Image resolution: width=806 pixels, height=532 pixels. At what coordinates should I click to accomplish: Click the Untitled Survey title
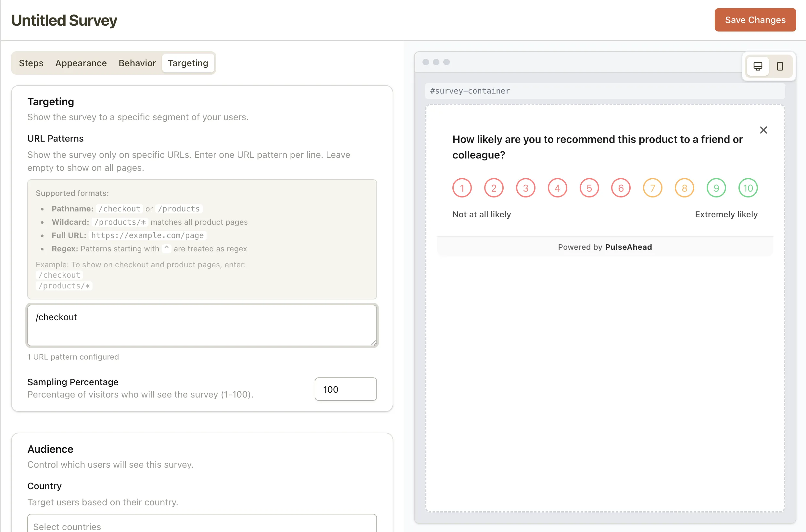pyautogui.click(x=64, y=20)
